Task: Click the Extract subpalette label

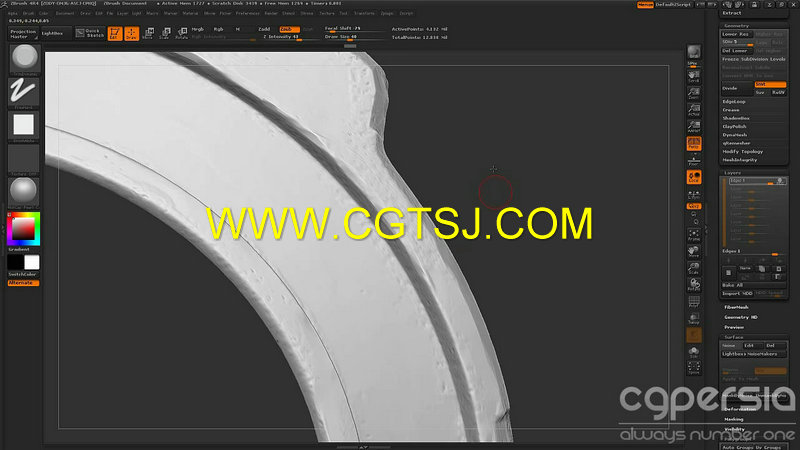Action: click(x=732, y=13)
